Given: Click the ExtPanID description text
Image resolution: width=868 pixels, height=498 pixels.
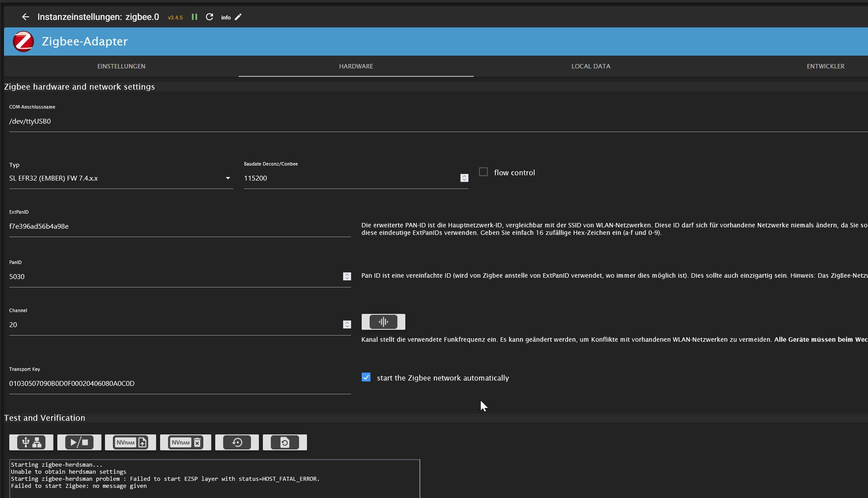Looking at the screenshot, I should (x=614, y=229).
